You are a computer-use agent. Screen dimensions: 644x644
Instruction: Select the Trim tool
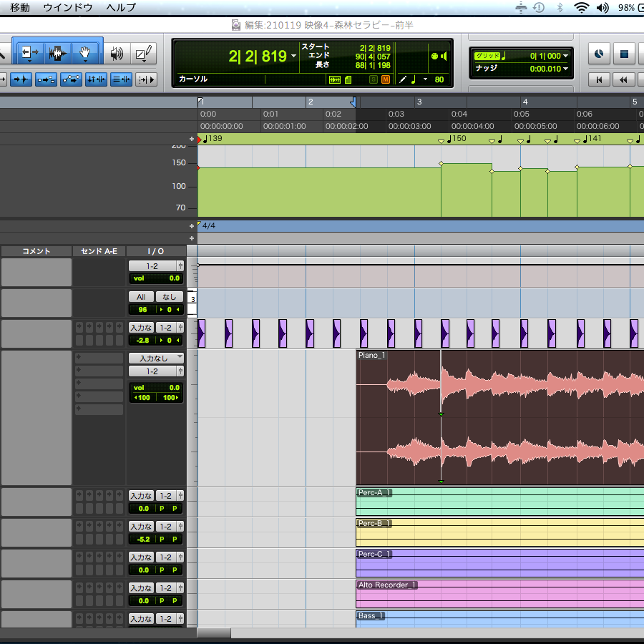(x=29, y=53)
